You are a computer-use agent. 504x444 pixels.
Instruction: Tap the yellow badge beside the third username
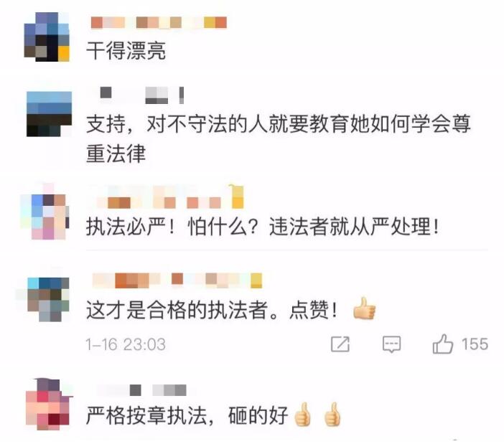click(237, 197)
